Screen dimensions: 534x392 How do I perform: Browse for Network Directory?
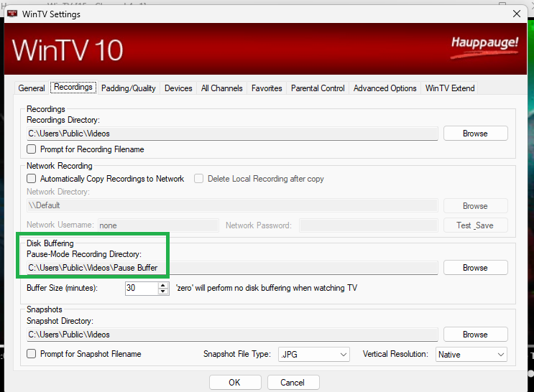click(x=475, y=206)
